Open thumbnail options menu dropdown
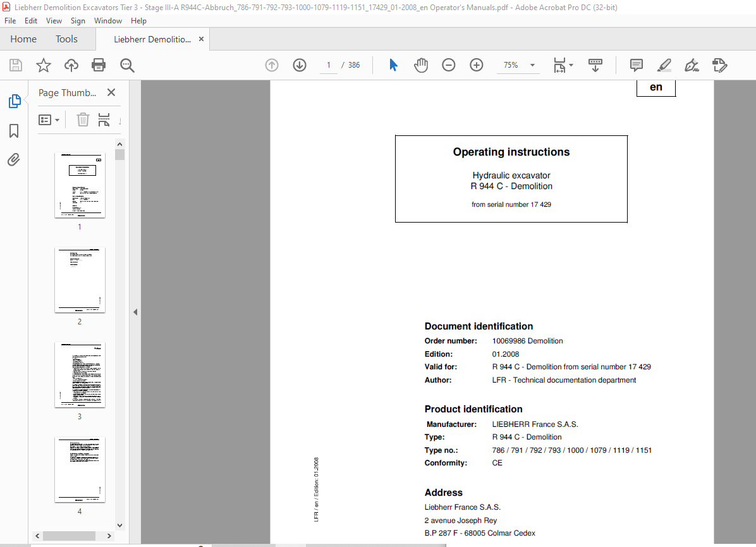 pyautogui.click(x=49, y=120)
